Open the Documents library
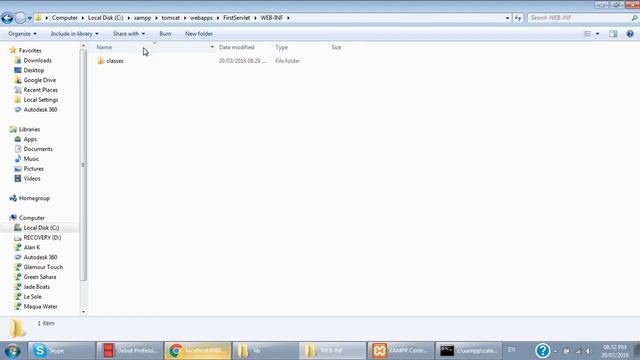Image resolution: width=640 pixels, height=360 pixels. pyautogui.click(x=38, y=149)
